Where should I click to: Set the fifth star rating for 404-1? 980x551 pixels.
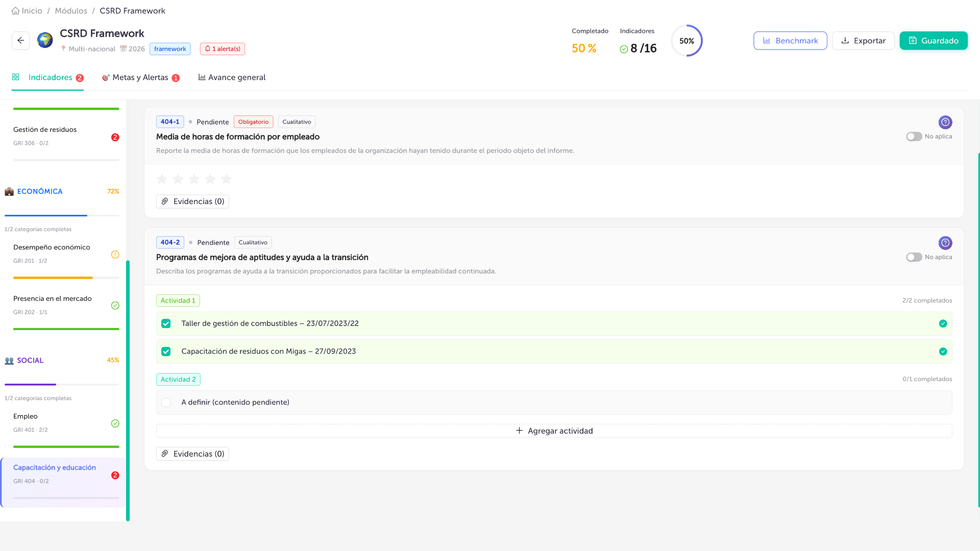coord(226,179)
